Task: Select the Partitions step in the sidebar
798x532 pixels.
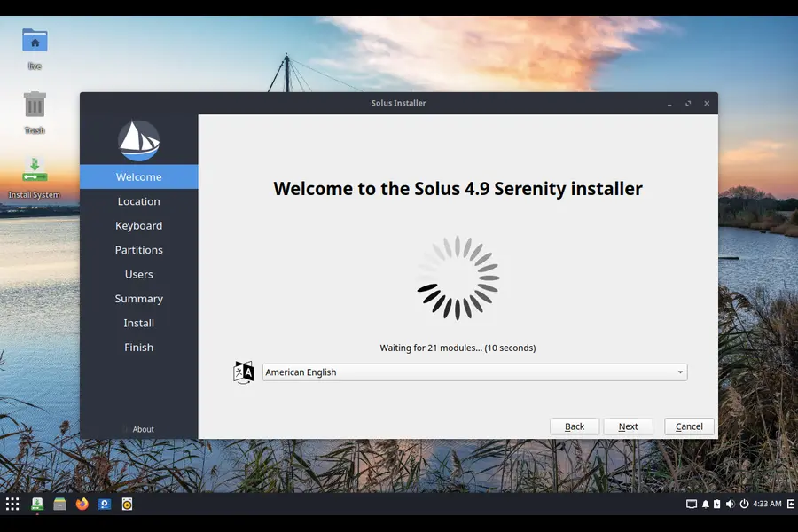Action: tap(138, 249)
